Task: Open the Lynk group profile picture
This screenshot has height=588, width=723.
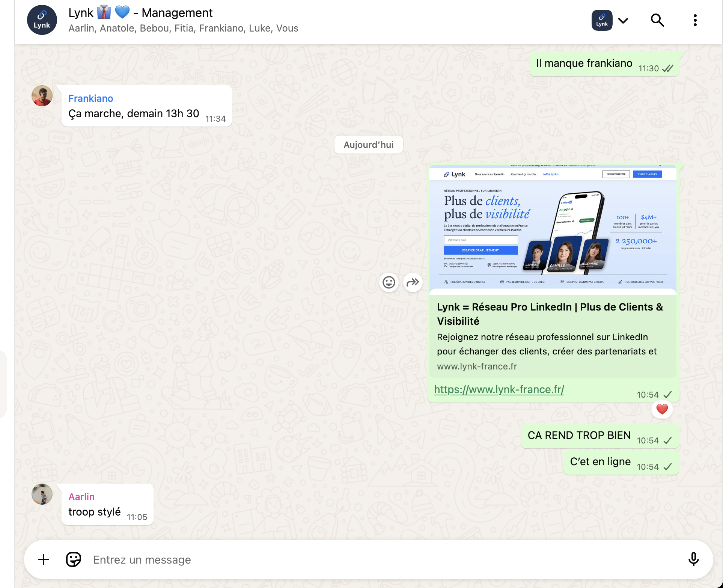Action: [42, 20]
